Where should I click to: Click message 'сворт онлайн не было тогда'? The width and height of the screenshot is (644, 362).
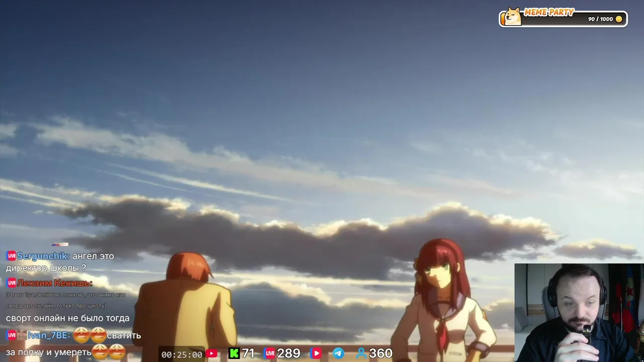coord(67,318)
